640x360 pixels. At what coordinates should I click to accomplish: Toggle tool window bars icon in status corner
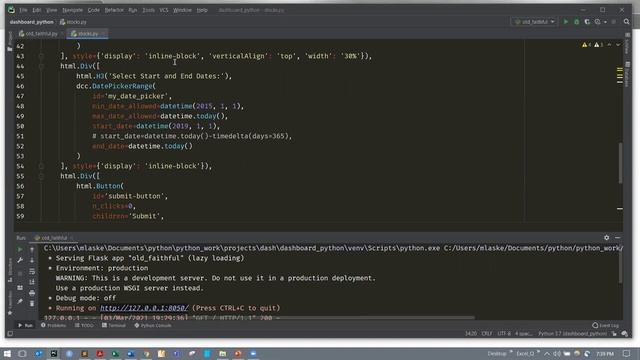point(10,334)
